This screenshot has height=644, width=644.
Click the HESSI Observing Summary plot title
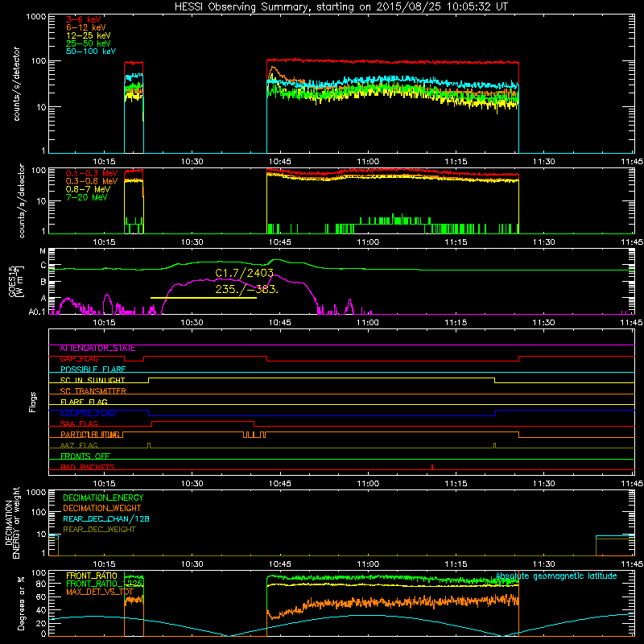(341, 7)
